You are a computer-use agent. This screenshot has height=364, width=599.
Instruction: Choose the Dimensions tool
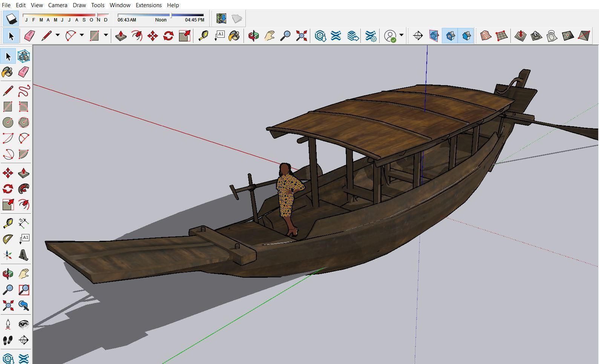[x=24, y=223]
